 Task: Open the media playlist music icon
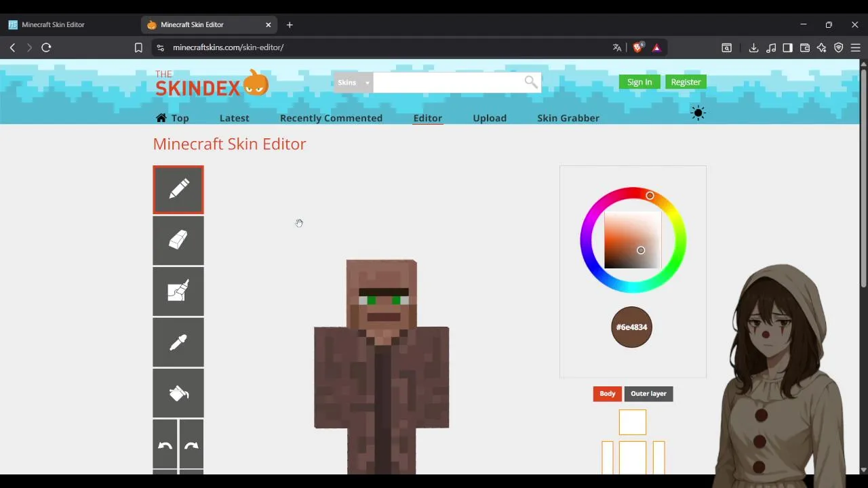(x=771, y=47)
